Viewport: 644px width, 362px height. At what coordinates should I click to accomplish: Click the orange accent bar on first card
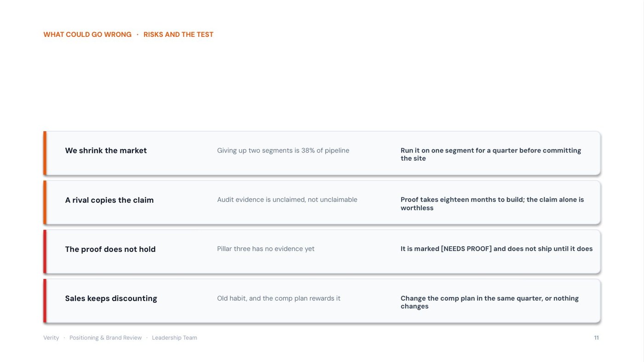tap(45, 153)
